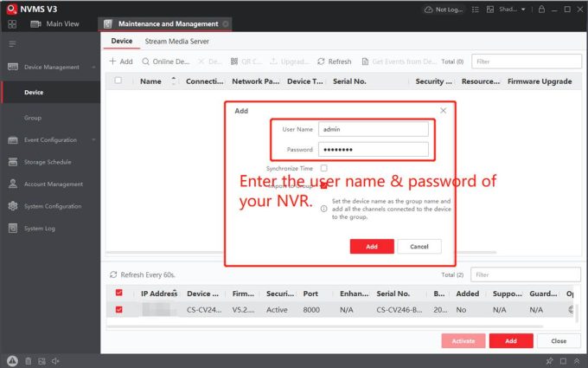Screen dimensions: 588x368
Task: Click Cancel in the Add dialog
Action: (419, 247)
